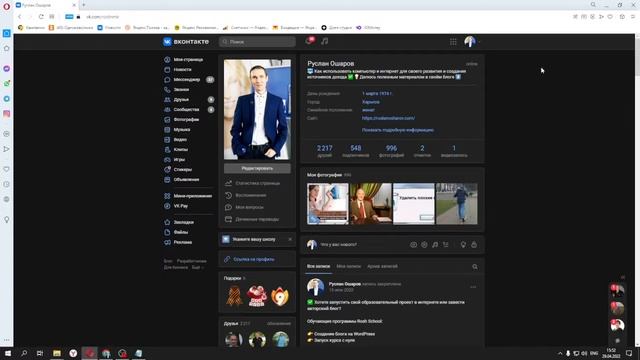Reload the page in Opera toolbar
The image size is (640, 360).
click(41, 17)
